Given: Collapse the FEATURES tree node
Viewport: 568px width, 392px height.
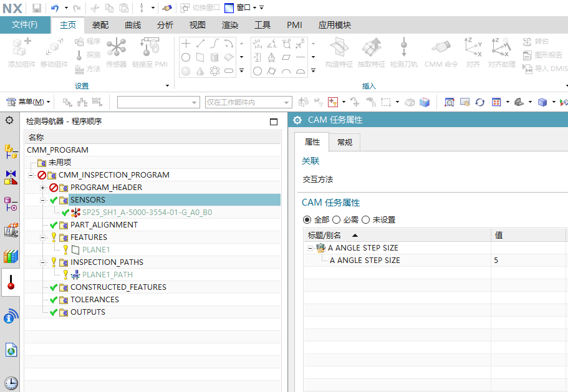Looking at the screenshot, I should click(43, 237).
